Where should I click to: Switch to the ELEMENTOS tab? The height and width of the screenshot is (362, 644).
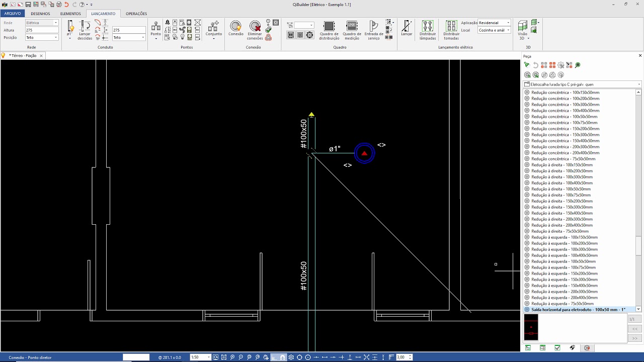click(70, 14)
